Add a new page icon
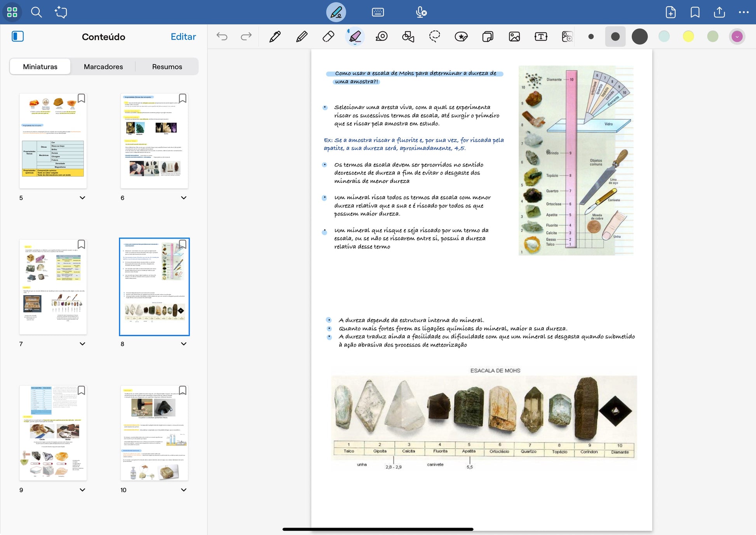This screenshot has width=756, height=535. tap(671, 12)
